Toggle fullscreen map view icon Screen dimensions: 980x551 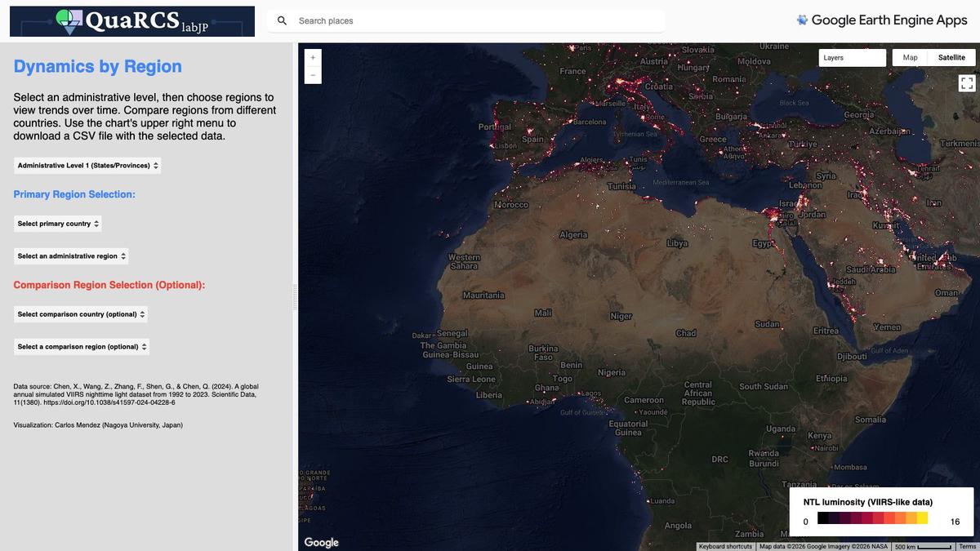tap(966, 83)
